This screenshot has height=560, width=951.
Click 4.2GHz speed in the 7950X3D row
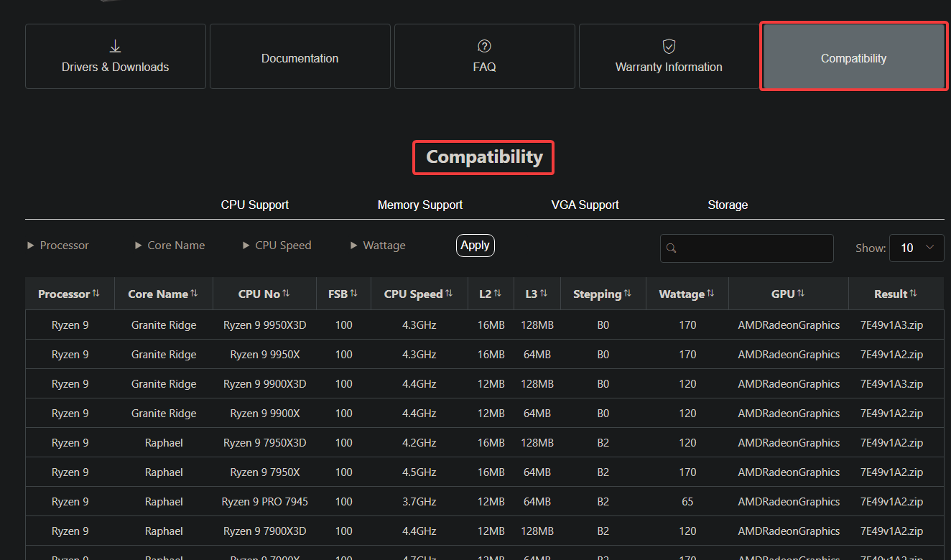pos(419,443)
